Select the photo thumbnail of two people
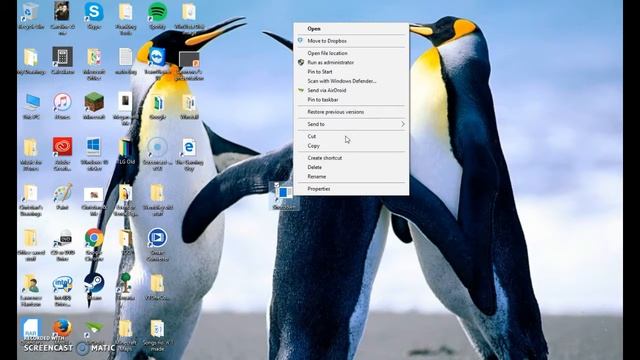Image resolution: width=640 pixels, height=360 pixels. pyautogui.click(x=62, y=11)
